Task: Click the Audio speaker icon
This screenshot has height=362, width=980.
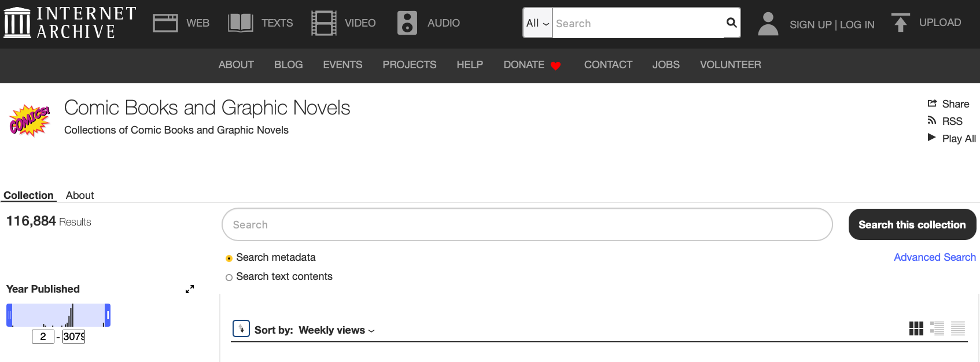Action: point(407,23)
